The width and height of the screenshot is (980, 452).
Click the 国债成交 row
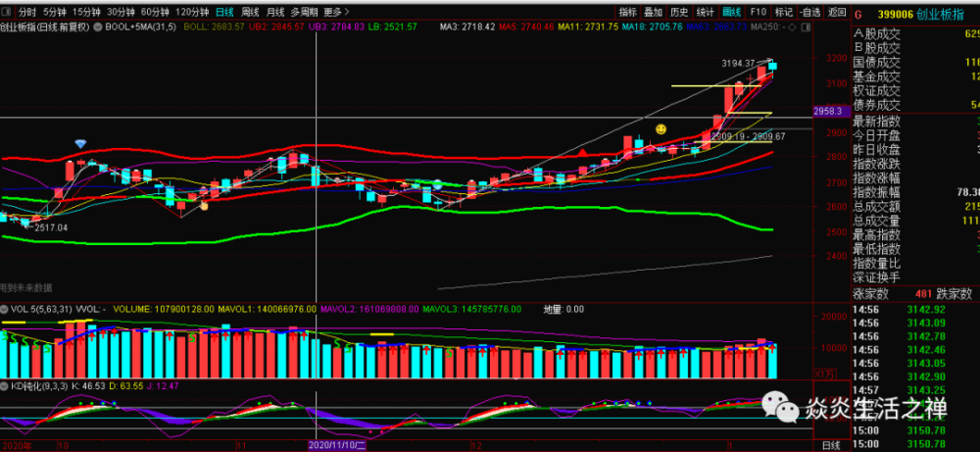pos(916,62)
